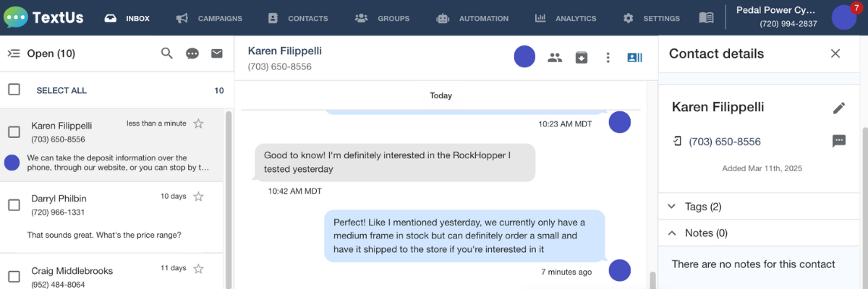Open the group participants icon in conversation header
Viewport: 868px width, 289px height.
(555, 57)
